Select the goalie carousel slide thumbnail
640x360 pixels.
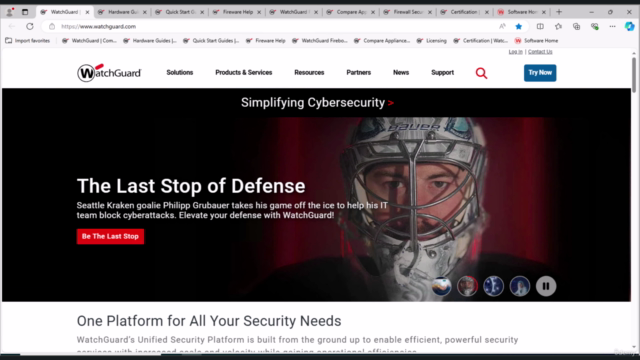467,286
